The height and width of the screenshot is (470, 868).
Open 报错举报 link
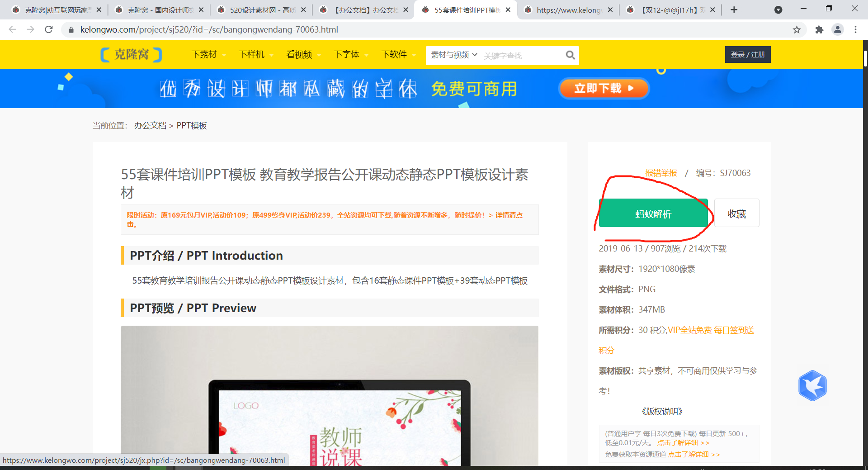661,173
